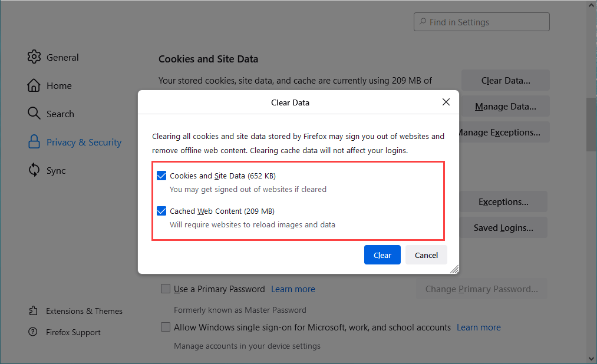Click the General gear icon
The width and height of the screenshot is (597, 364).
(34, 57)
